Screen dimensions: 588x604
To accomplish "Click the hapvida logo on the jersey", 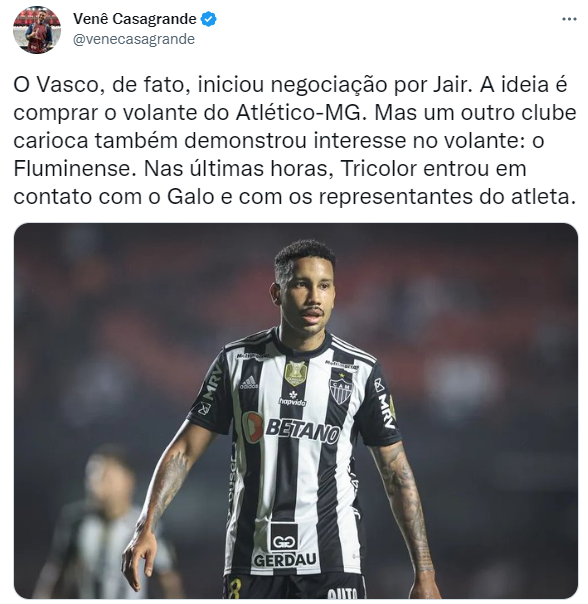I will click(x=293, y=399).
